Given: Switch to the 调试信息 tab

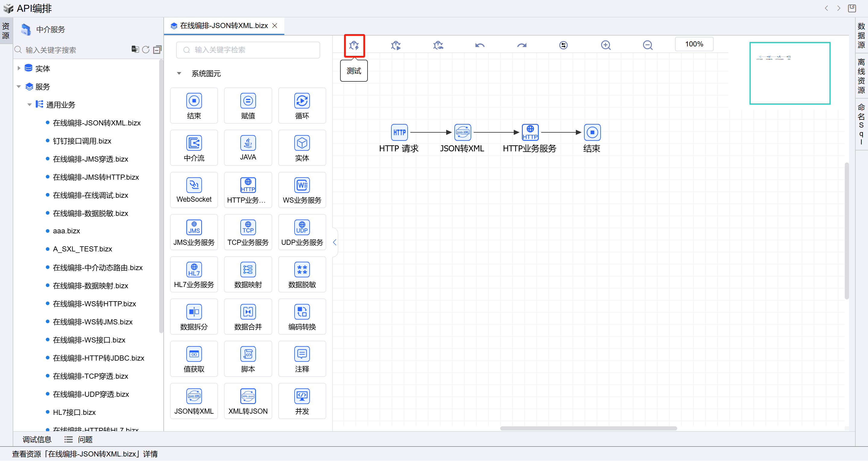Looking at the screenshot, I should [37, 439].
